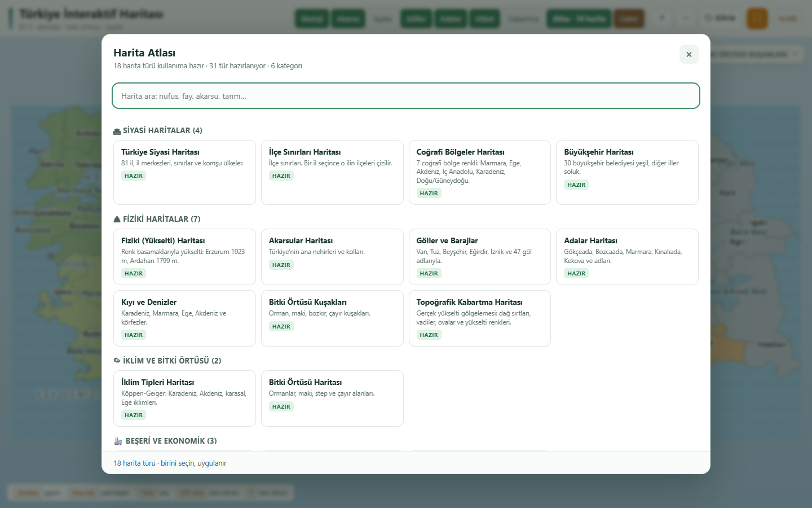The width and height of the screenshot is (812, 508).
Task: Click the Beşeri ve Ekonomik factory icon
Action: [x=118, y=441]
